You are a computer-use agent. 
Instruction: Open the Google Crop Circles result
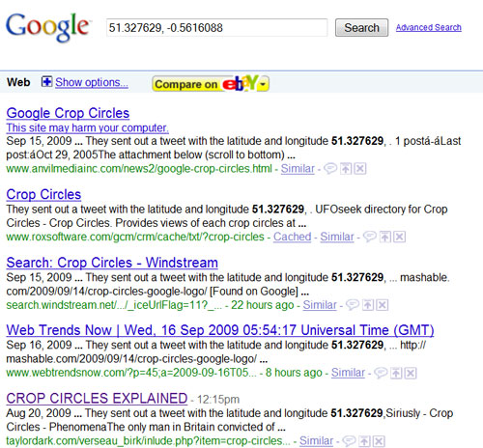point(68,113)
